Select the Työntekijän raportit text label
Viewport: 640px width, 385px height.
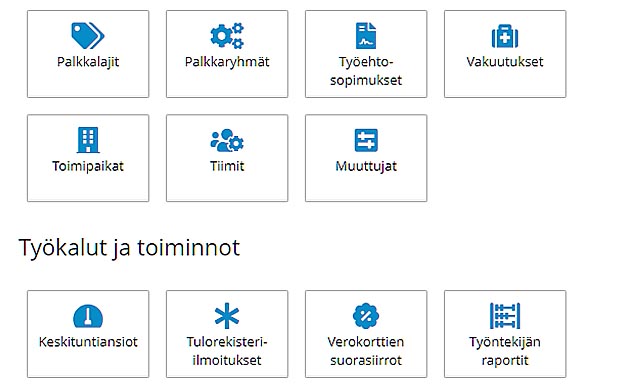[x=505, y=351]
